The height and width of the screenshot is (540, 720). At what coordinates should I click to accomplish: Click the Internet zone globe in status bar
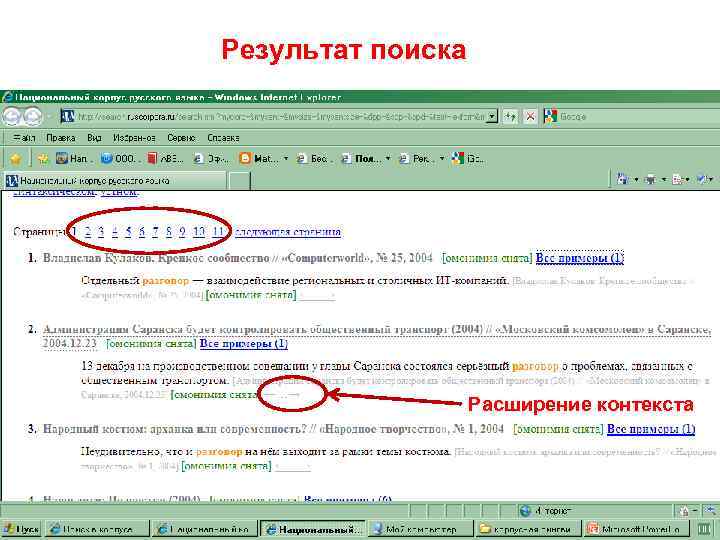526,511
